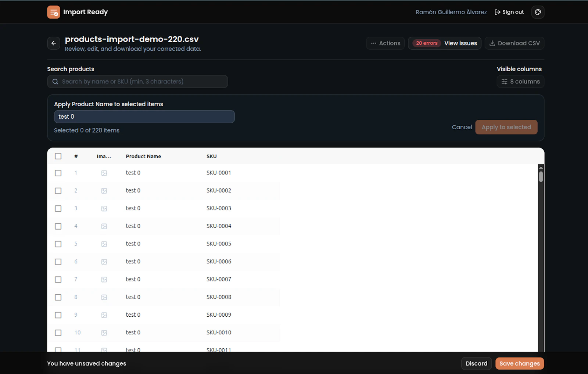
Task: Click the table vertical scrollbar thumb
Action: click(541, 177)
